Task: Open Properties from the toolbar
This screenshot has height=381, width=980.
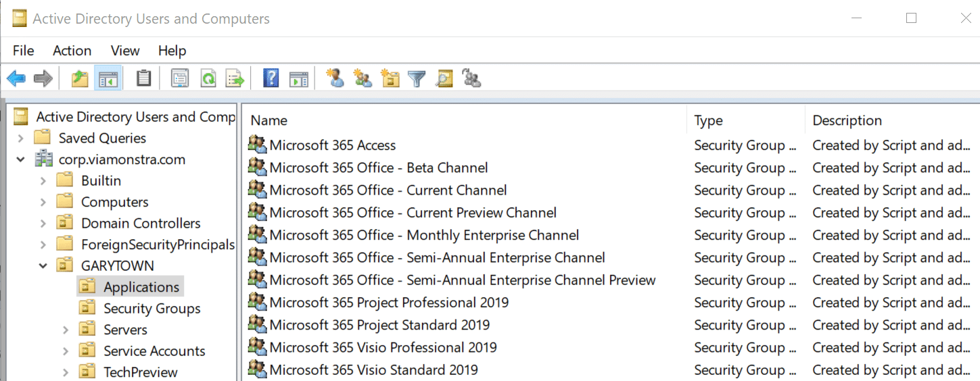Action: tap(179, 79)
